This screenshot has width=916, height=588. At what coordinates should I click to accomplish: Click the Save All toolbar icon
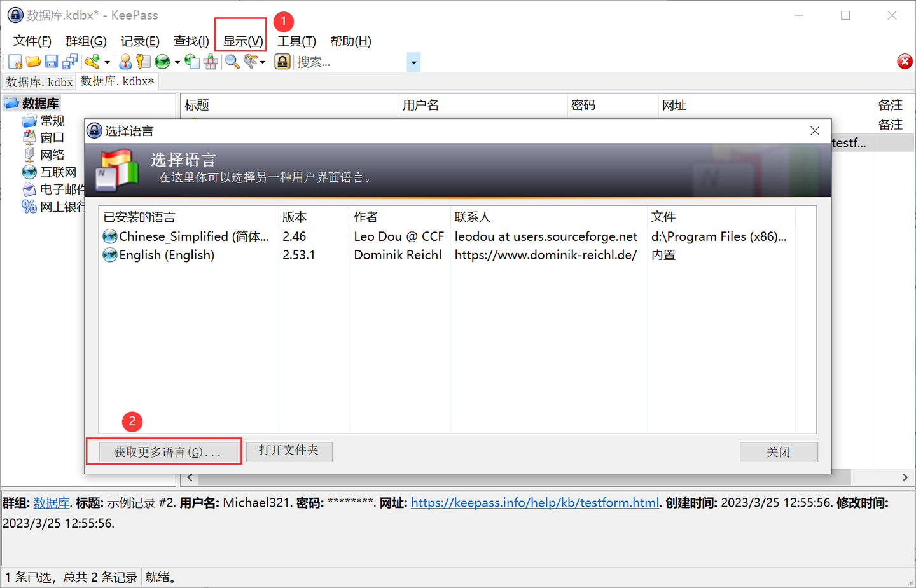(x=70, y=62)
